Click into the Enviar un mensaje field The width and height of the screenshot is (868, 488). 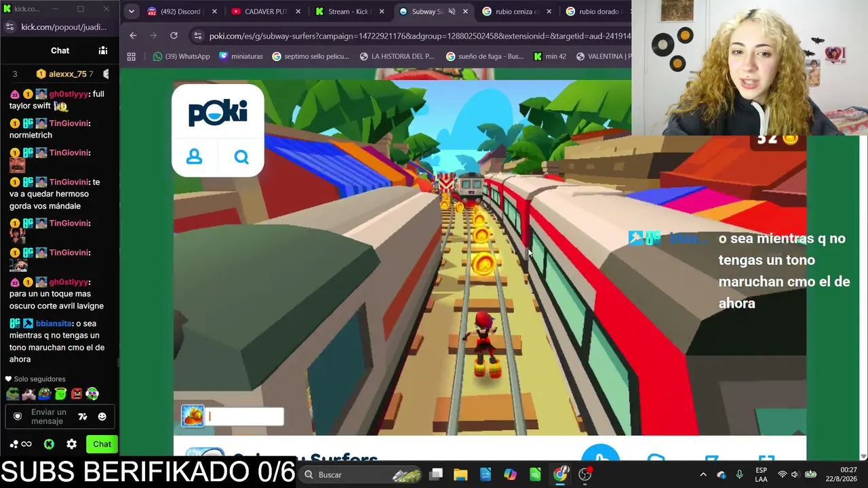coord(48,417)
